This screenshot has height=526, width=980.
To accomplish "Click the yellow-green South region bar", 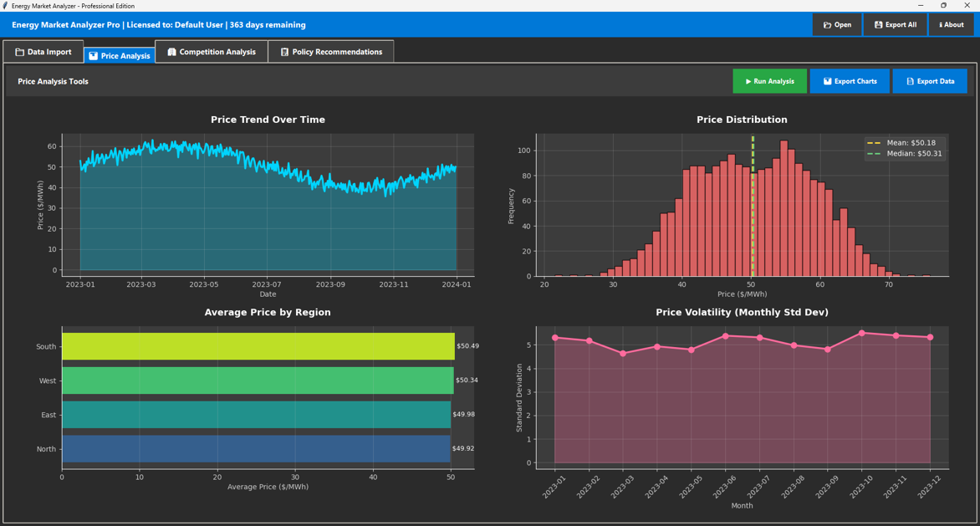I will coord(258,346).
